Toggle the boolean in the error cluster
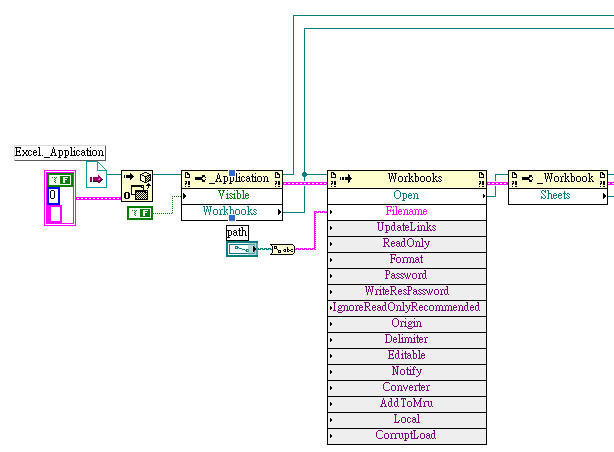This screenshot has width=614, height=452. [60, 180]
